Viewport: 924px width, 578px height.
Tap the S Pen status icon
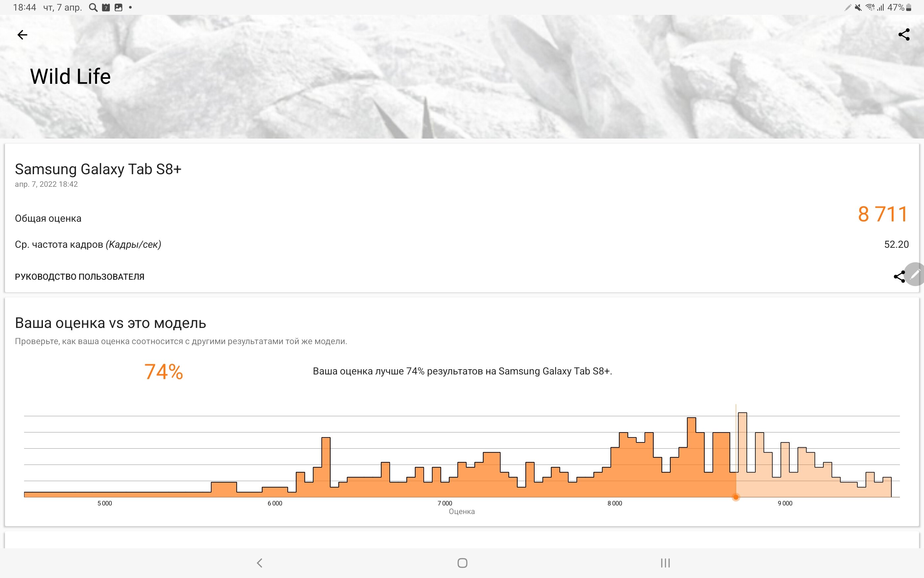847,7
